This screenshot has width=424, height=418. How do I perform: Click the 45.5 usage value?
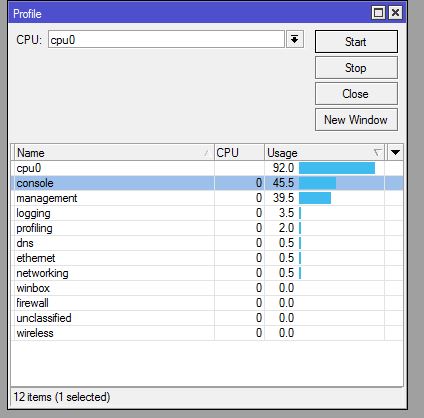(283, 183)
